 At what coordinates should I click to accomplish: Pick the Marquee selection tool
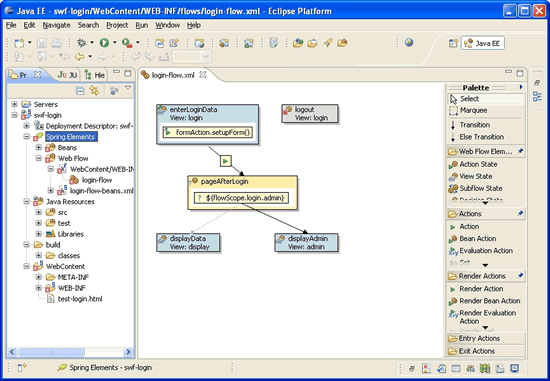tap(469, 111)
